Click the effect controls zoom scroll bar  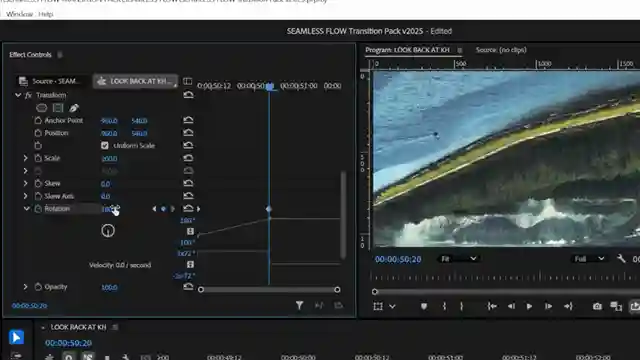click(x=269, y=290)
